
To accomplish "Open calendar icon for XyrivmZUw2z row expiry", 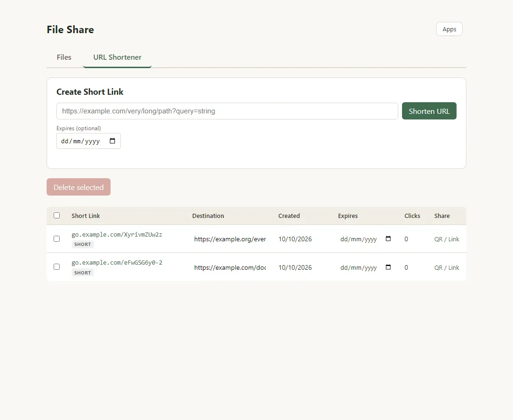I will click(x=388, y=238).
